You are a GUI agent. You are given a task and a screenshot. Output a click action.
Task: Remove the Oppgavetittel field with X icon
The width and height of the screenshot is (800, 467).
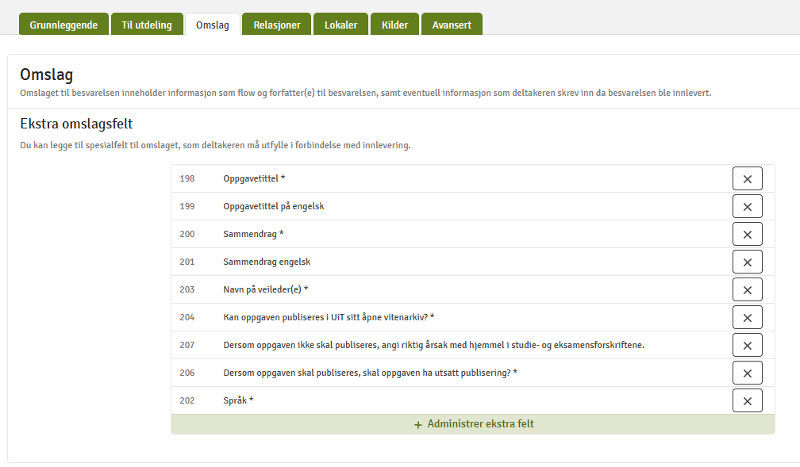(x=747, y=178)
